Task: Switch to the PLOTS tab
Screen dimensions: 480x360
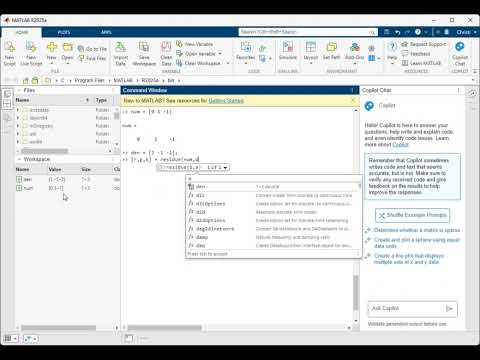Action: pyautogui.click(x=64, y=32)
